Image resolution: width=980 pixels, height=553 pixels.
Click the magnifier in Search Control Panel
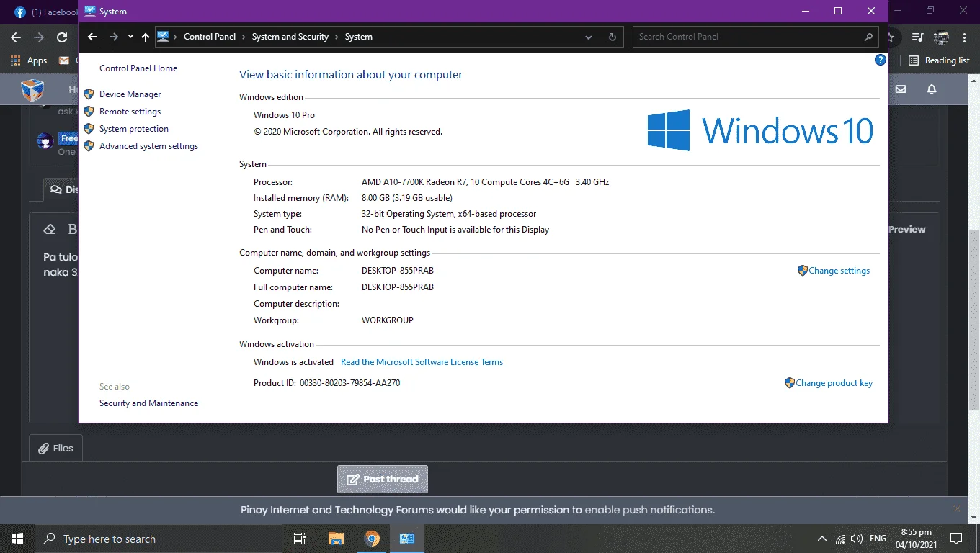point(869,37)
